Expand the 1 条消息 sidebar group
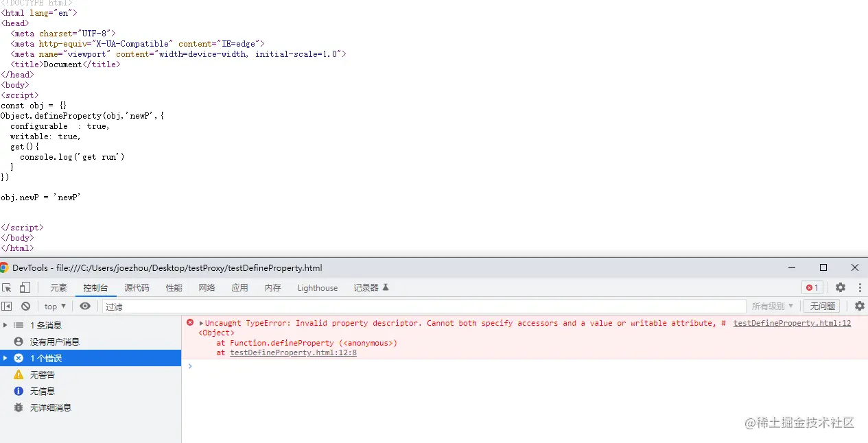The height and width of the screenshot is (443, 868). coord(5,325)
